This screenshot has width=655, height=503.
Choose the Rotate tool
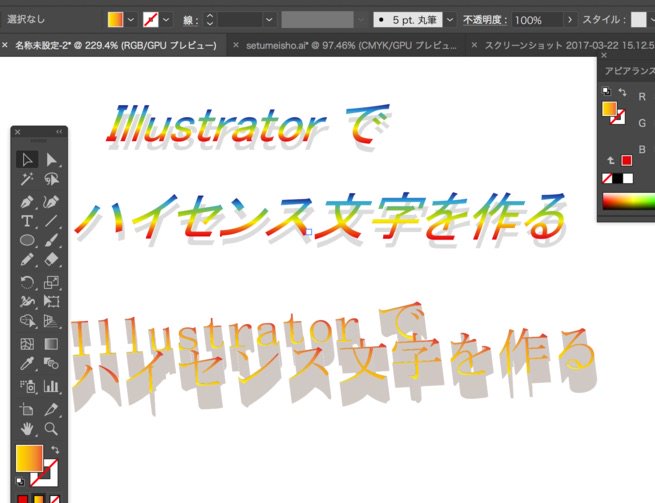click(27, 282)
